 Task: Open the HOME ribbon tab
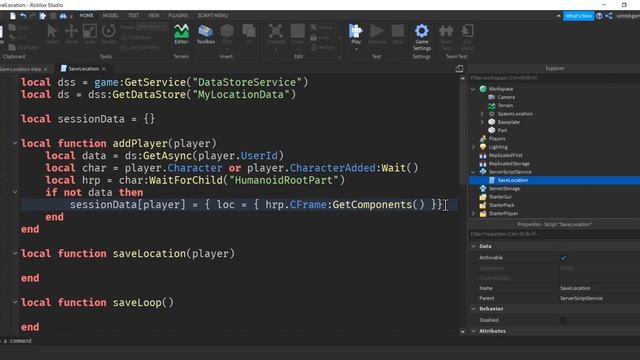[x=86, y=16]
